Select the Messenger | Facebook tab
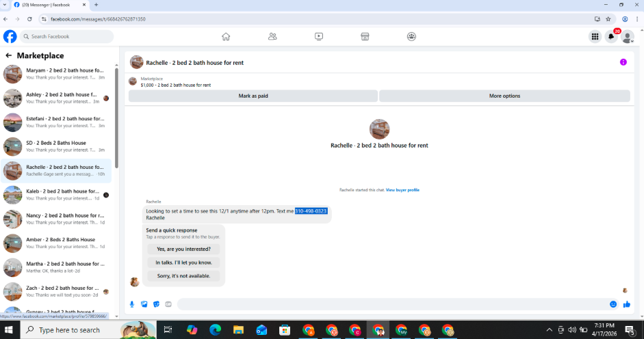Viewport: 644px width, 339px height. tap(49, 5)
